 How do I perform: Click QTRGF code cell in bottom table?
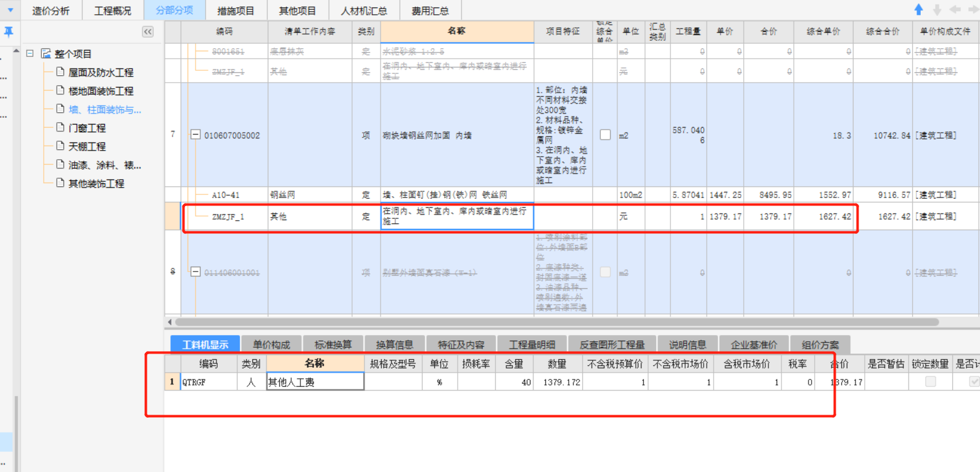click(209, 383)
